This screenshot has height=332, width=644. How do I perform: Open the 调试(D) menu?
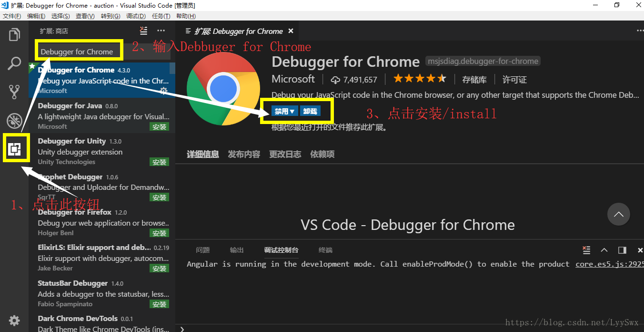click(x=136, y=16)
